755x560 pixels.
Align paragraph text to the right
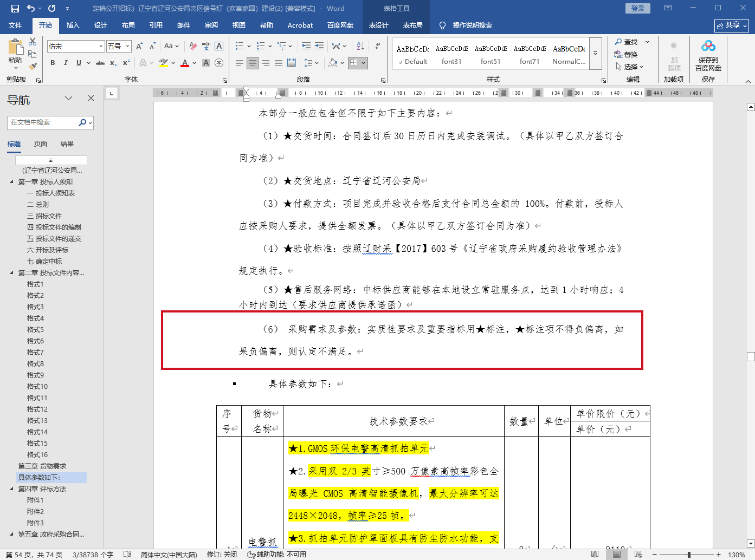266,63
